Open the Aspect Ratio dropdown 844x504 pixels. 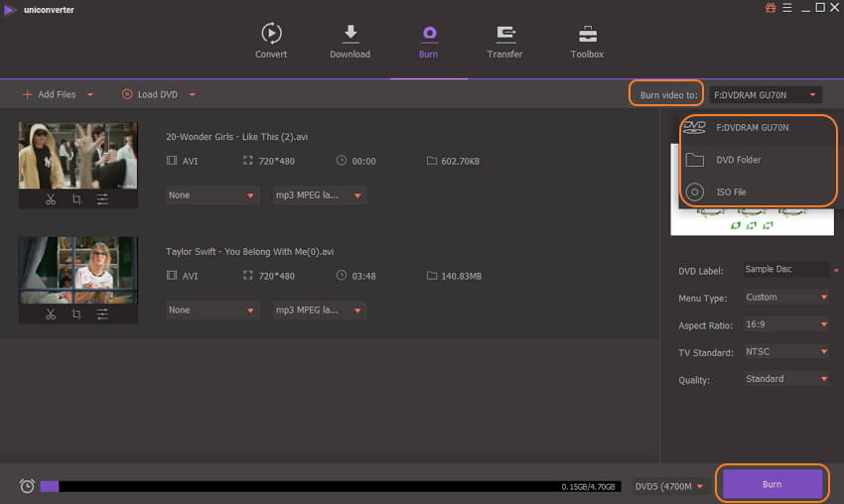tap(785, 324)
